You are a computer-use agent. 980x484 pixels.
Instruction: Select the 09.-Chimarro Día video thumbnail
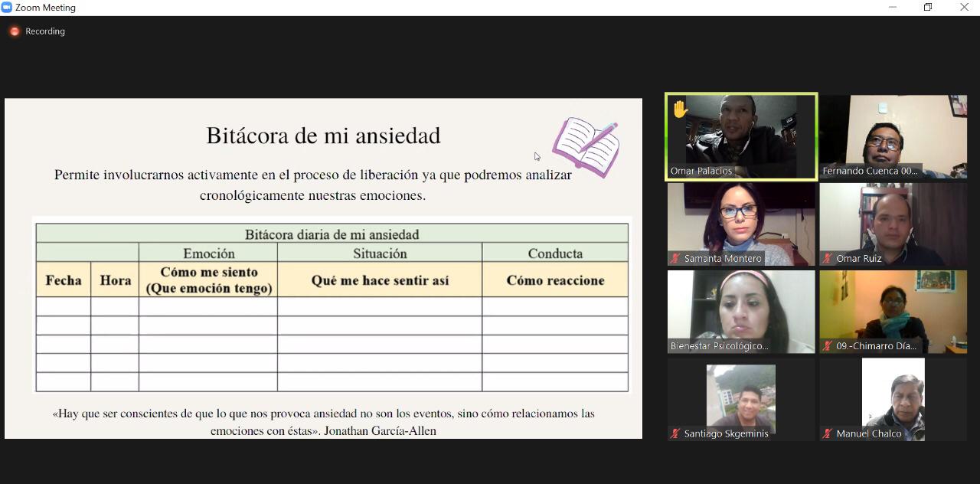coord(893,311)
